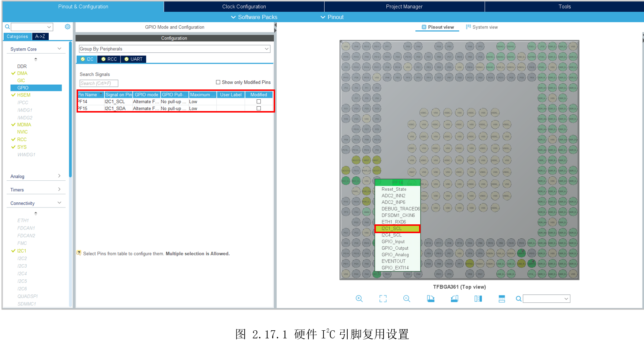
Task: Switch to the Clock Configuration tab
Action: (x=244, y=7)
